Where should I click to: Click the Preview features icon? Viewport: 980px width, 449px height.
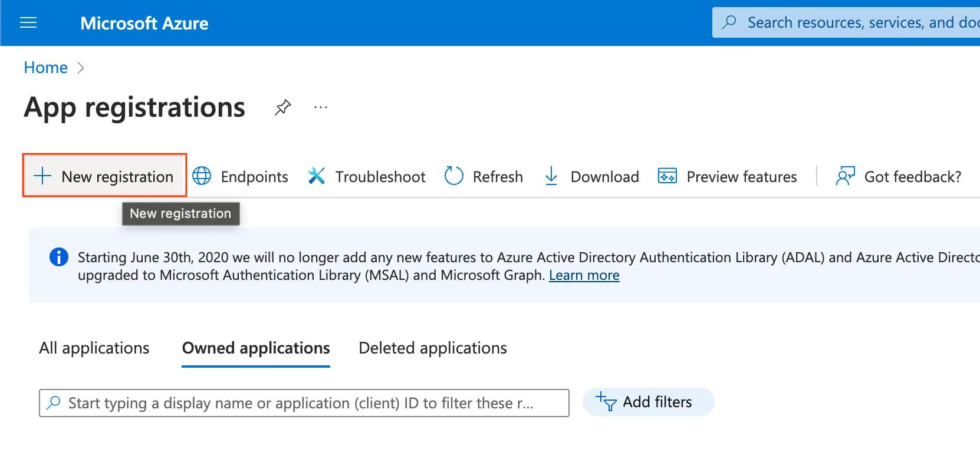coord(667,176)
